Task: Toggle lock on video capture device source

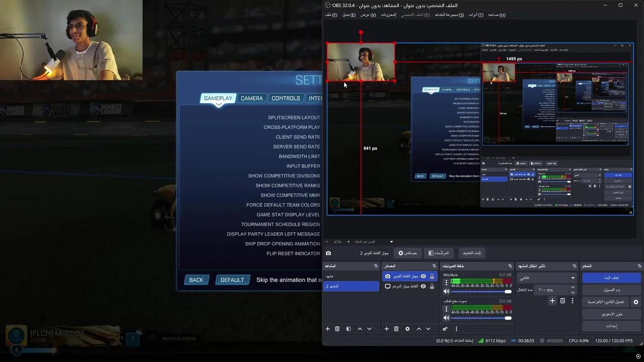Action: tap(432, 276)
